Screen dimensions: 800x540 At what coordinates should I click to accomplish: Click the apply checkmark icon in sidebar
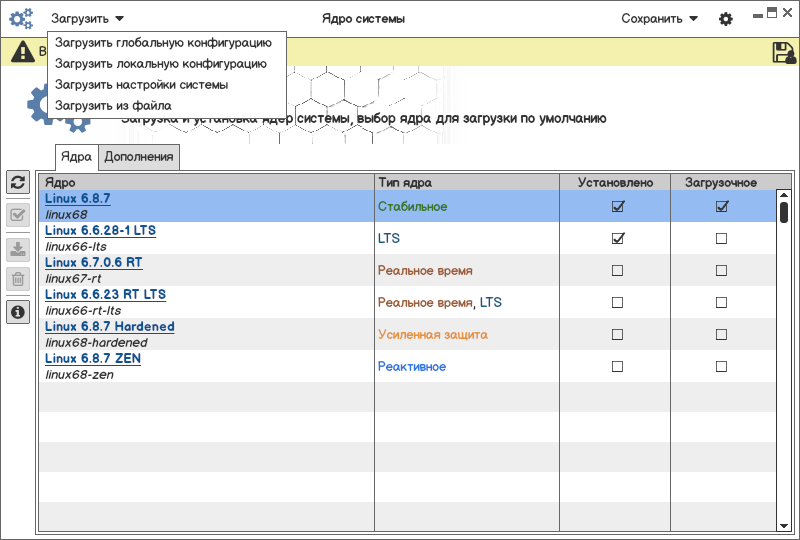[17, 215]
